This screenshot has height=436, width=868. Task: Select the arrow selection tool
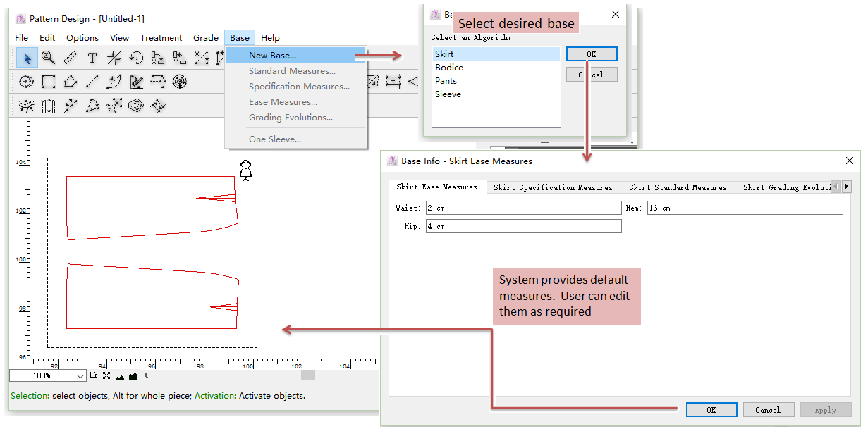(x=27, y=58)
